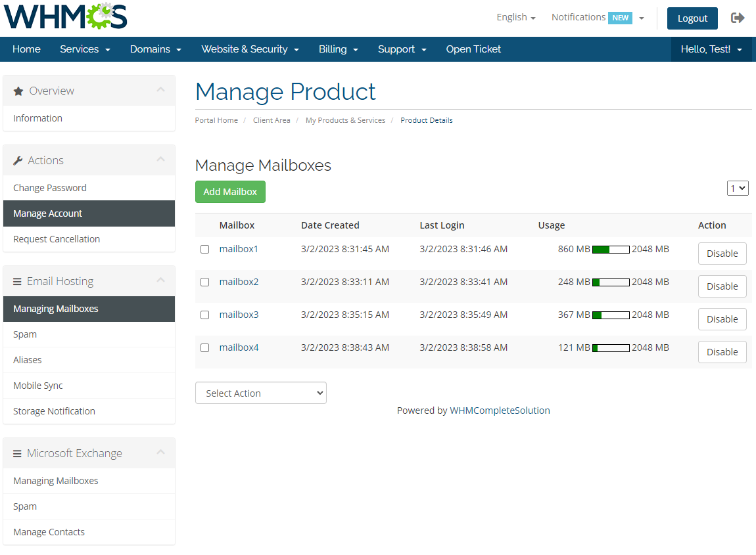This screenshot has width=756, height=555.
Task: Click the Add Mailbox button
Action: coord(230,192)
